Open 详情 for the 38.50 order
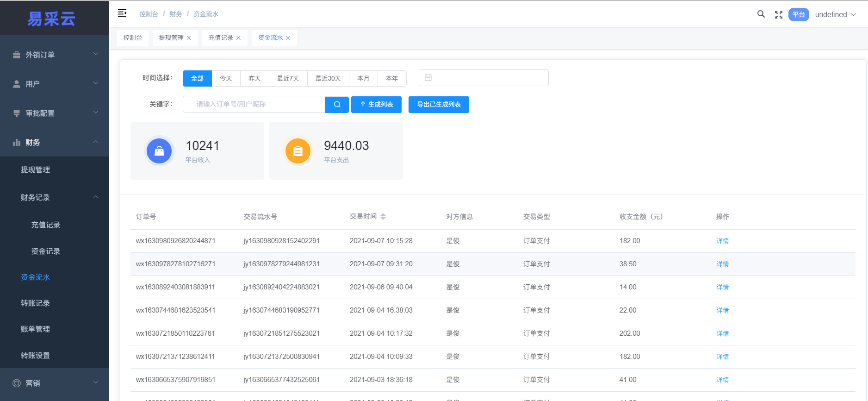Screen dimensions: 868x401 [x=722, y=264]
